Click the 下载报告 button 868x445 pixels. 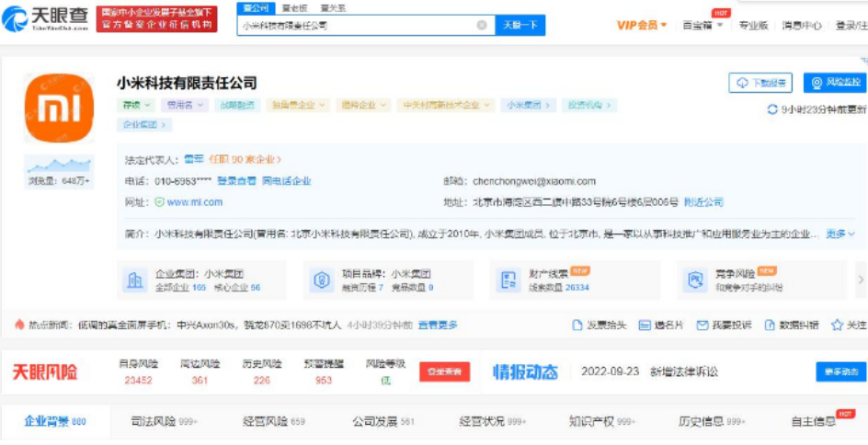[760, 83]
